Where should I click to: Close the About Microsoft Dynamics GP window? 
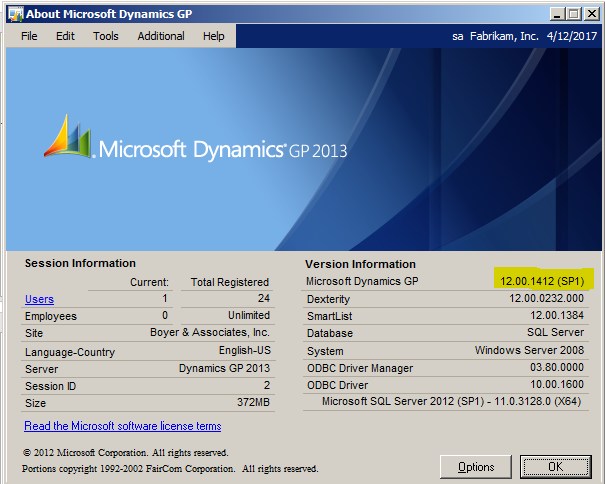click(x=591, y=14)
